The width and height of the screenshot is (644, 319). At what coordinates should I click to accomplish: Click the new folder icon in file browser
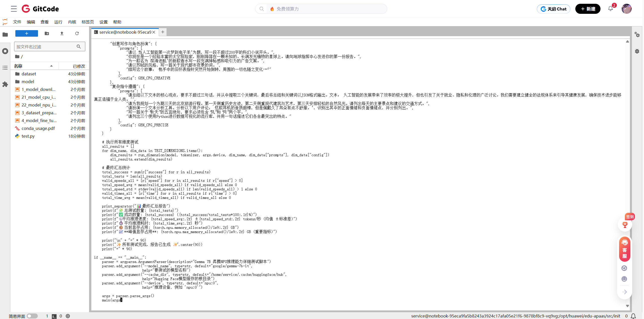pyautogui.click(x=47, y=33)
